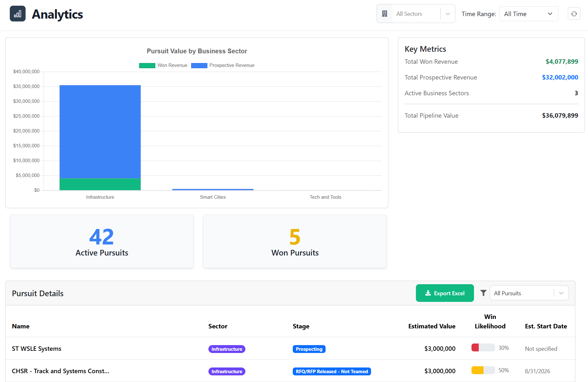The width and height of the screenshot is (588, 382).
Task: Click the Prospecting stage badge
Action: tap(309, 349)
